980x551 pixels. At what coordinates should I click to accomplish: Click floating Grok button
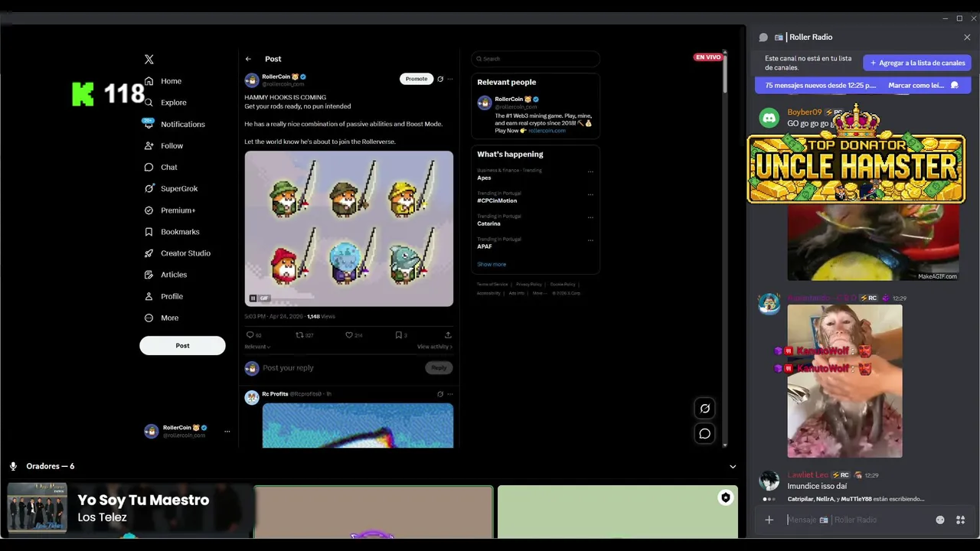pyautogui.click(x=705, y=409)
